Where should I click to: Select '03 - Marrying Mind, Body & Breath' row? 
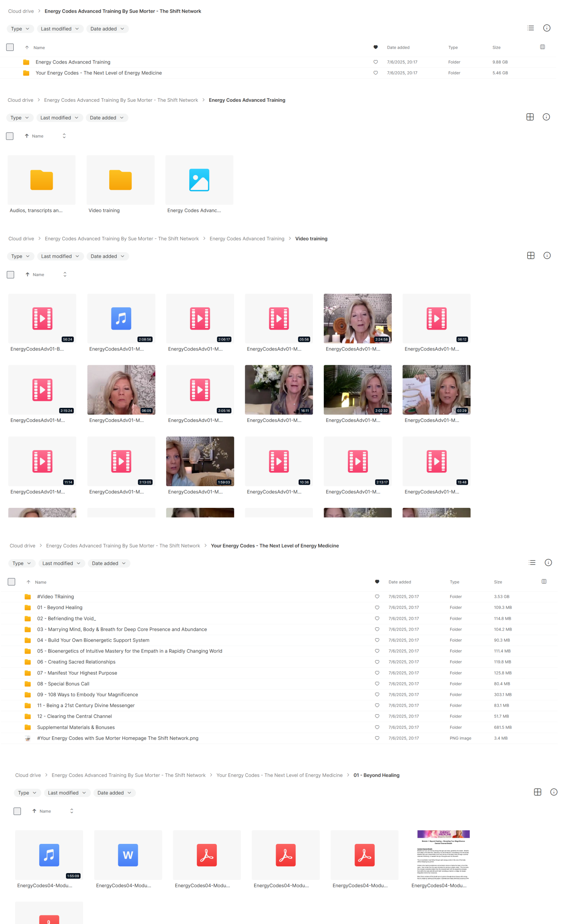coord(279,629)
